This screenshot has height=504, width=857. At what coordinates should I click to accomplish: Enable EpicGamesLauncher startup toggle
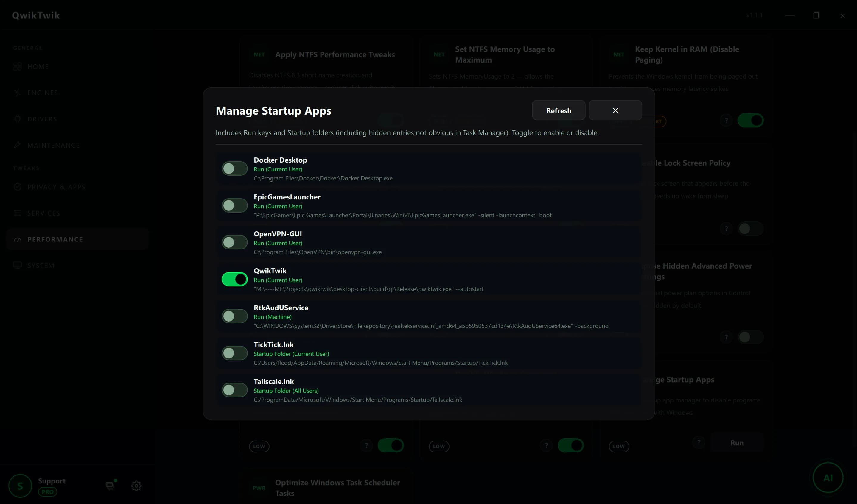234,205
